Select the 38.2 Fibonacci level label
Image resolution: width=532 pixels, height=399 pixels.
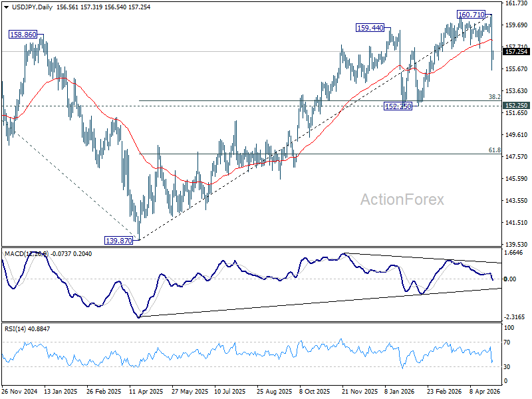[494, 97]
